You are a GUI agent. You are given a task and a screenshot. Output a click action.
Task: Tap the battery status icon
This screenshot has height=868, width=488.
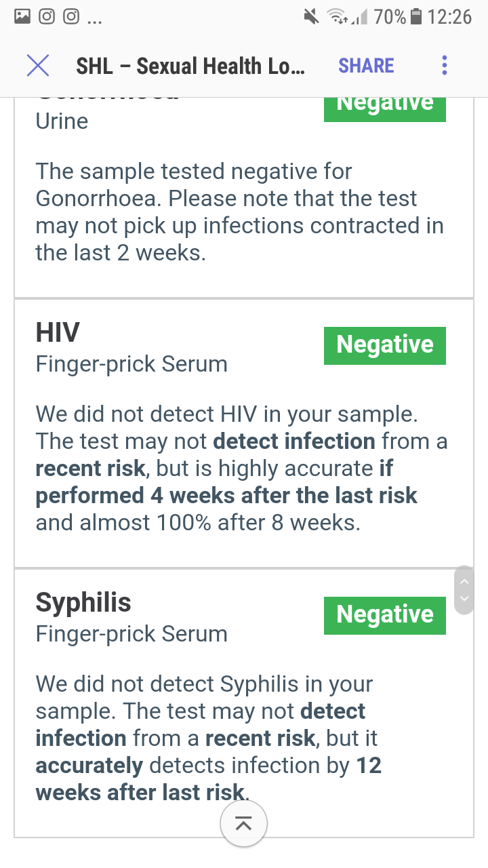416,17
